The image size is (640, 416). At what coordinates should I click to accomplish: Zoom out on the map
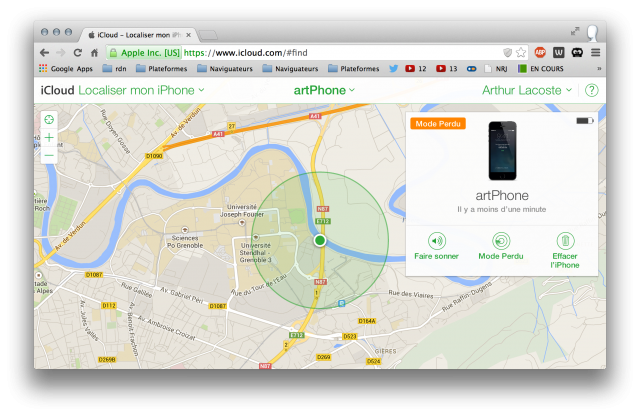tap(49, 156)
